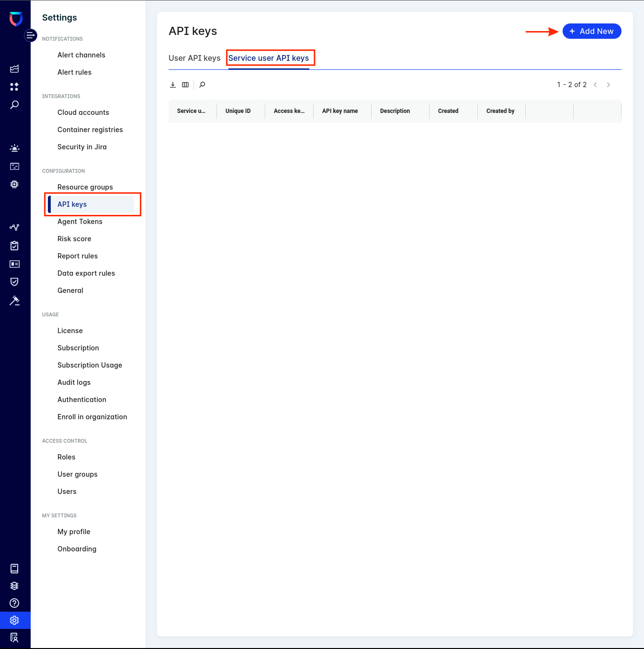The height and width of the screenshot is (649, 644).
Task: Go to User groups
Action: [78, 474]
